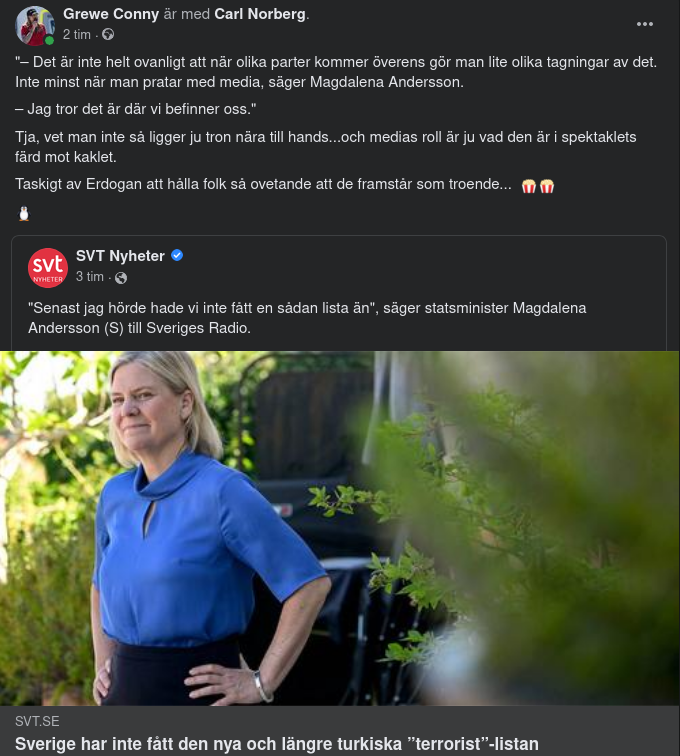Open Grewe Conny's profile picture
Screen dimensions: 680x756
point(35,26)
